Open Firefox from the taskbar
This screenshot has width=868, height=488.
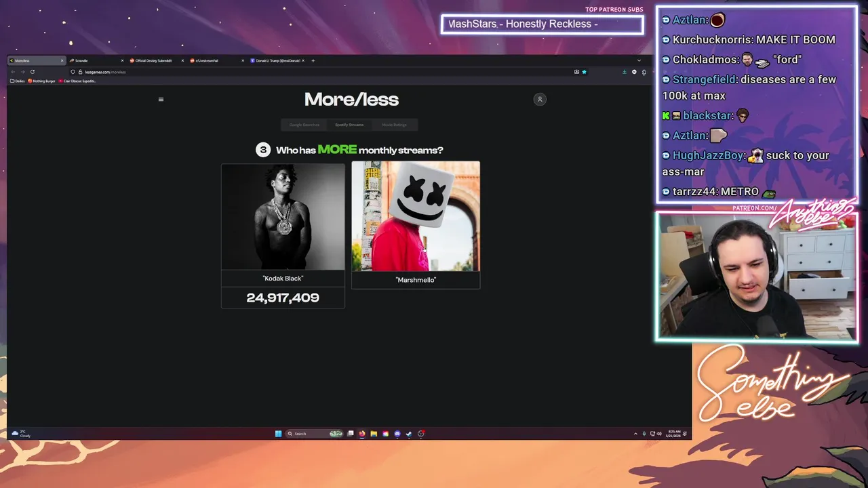(362, 434)
